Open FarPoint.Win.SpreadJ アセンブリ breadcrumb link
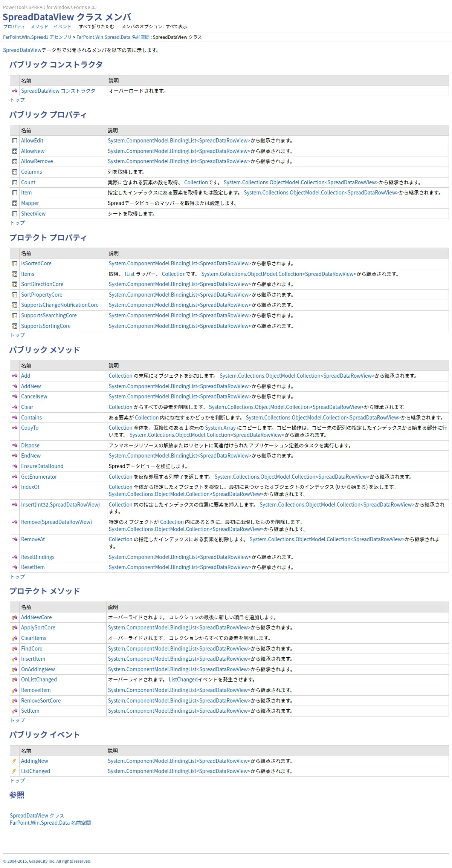 click(x=37, y=37)
